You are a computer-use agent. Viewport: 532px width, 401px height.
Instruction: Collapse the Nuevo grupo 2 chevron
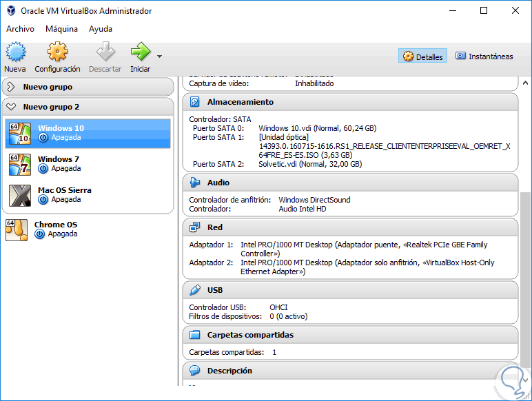point(11,107)
